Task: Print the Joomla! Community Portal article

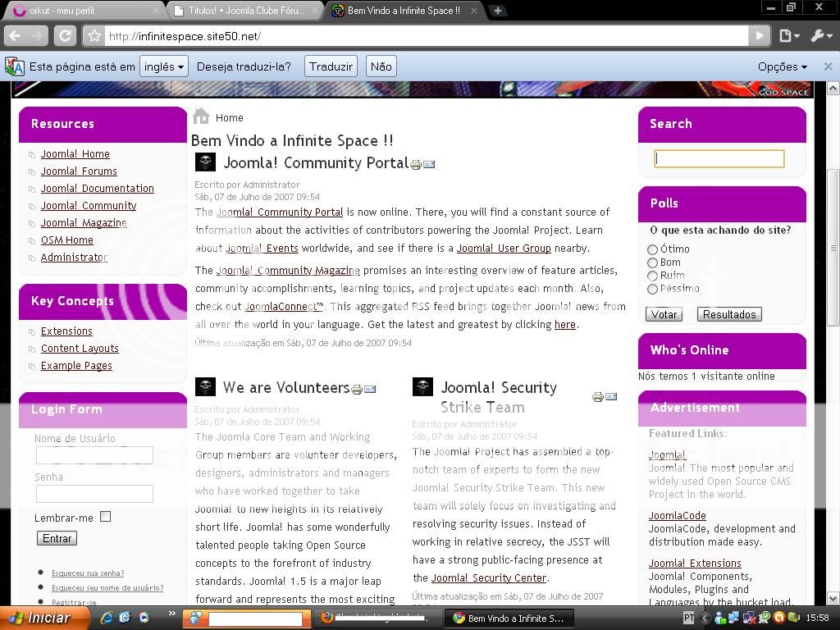Action: click(x=416, y=165)
